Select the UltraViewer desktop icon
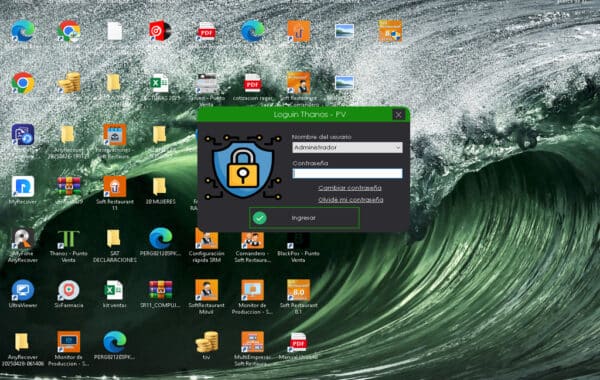Image resolution: width=600 pixels, height=380 pixels. (23, 294)
